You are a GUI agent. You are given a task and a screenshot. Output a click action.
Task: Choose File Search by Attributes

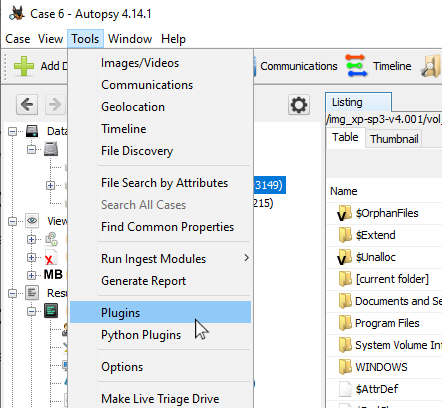(x=160, y=183)
